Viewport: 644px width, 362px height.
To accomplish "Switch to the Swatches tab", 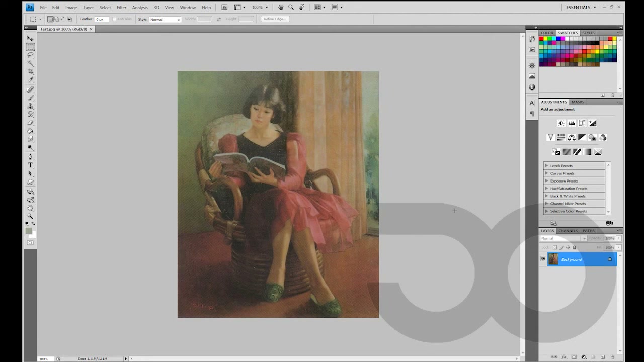I will coord(568,33).
